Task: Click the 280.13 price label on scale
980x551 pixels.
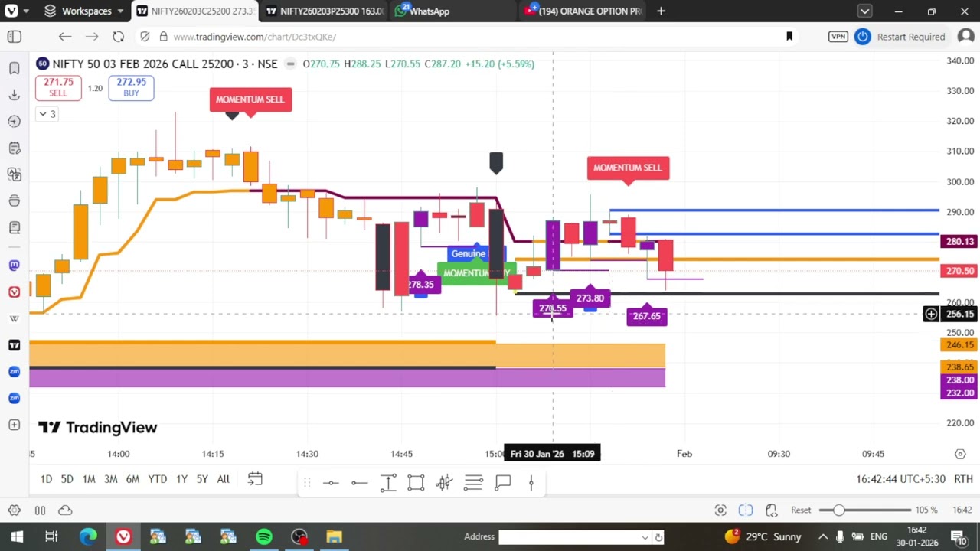Action: click(959, 242)
